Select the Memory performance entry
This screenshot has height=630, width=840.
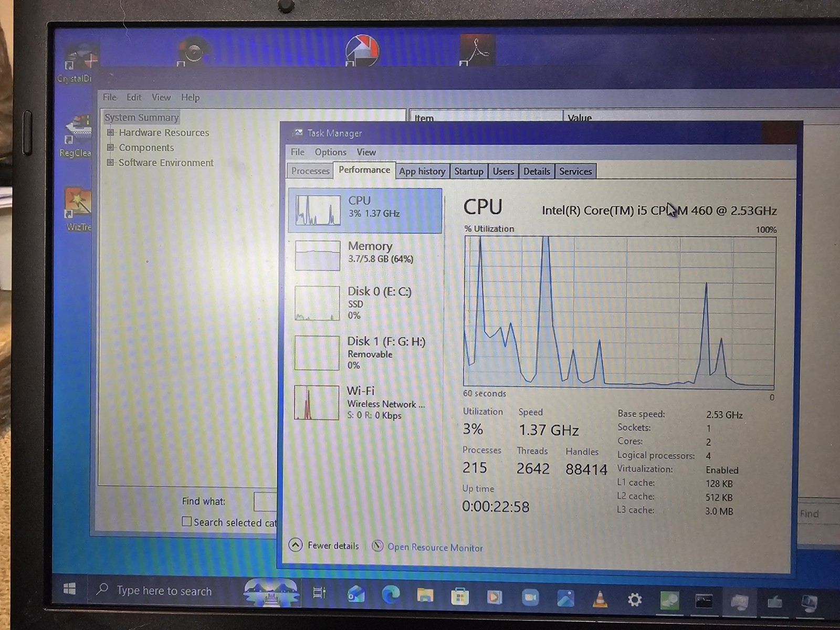coord(365,255)
